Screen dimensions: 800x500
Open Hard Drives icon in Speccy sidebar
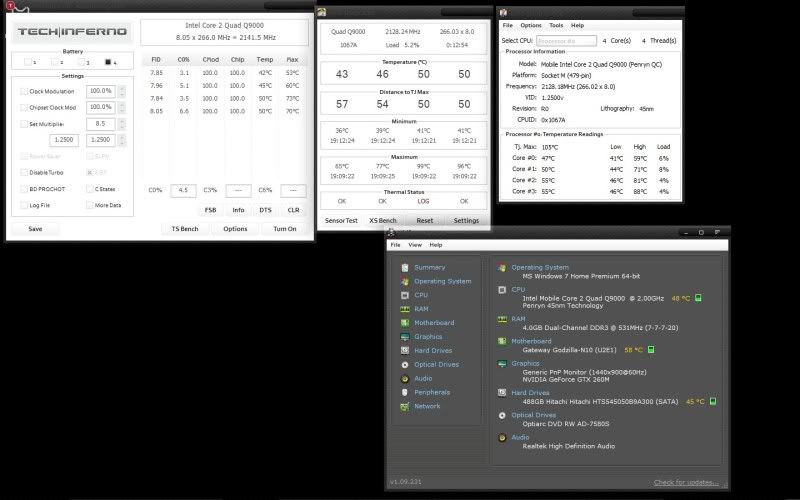coord(405,351)
